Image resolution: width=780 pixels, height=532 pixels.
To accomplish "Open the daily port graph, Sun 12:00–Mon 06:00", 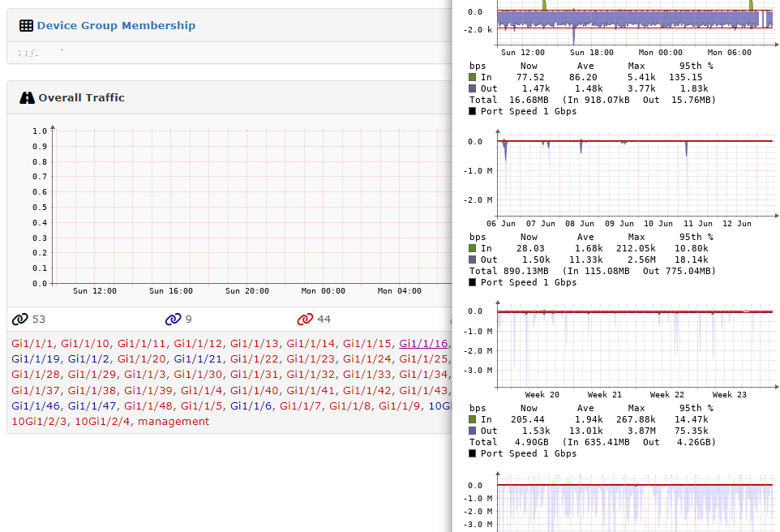I will coord(622,29).
